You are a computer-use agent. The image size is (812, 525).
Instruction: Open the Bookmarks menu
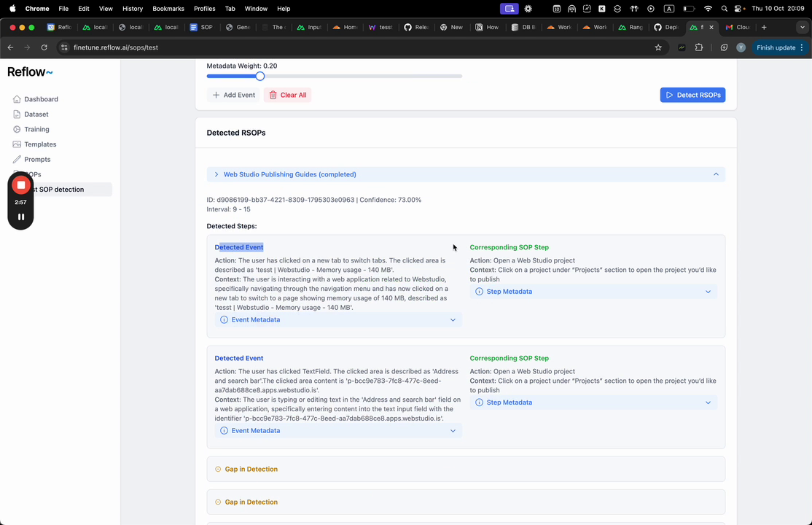pos(168,8)
